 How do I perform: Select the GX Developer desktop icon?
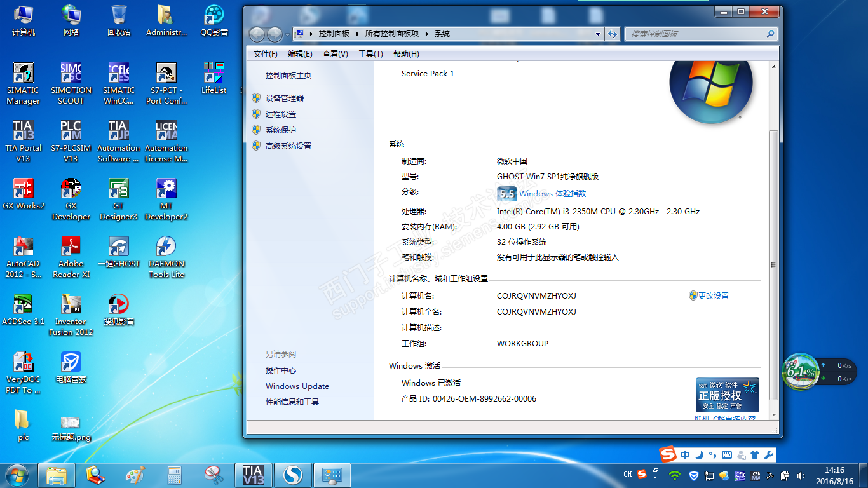(71, 199)
